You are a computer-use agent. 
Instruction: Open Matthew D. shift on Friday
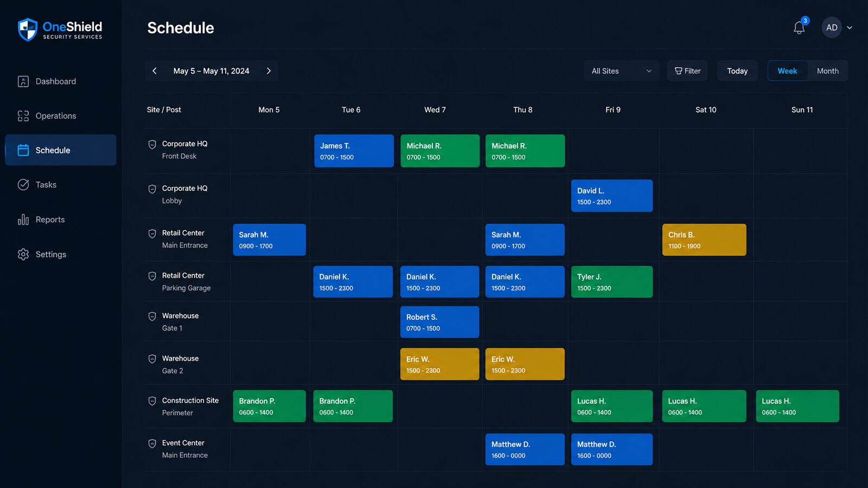(612, 449)
